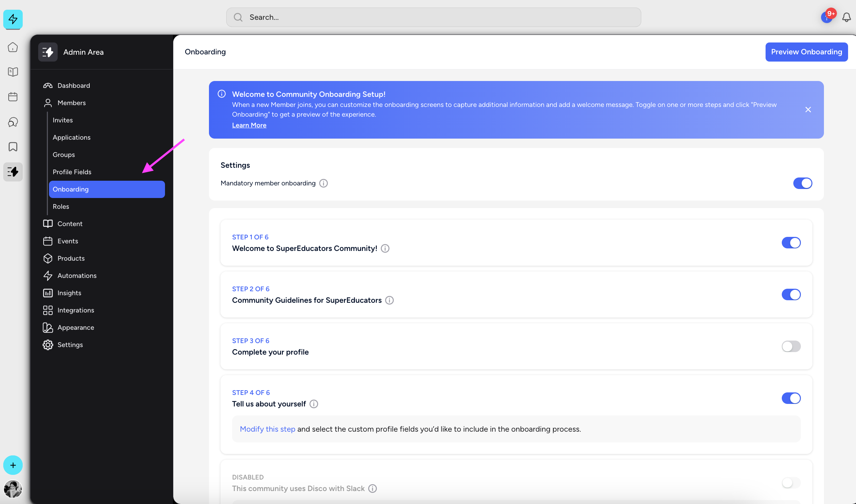This screenshot has width=856, height=504.
Task: Open the Appearance palette icon
Action: 48,327
